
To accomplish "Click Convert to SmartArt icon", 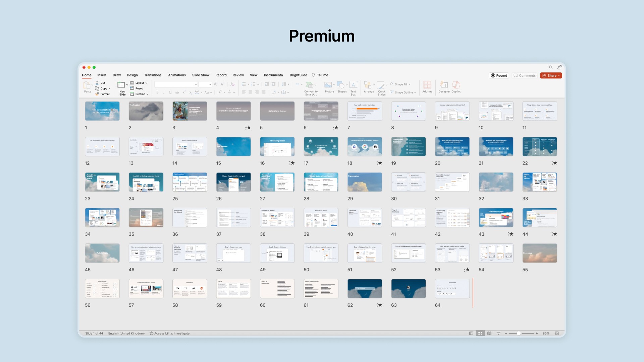I will click(310, 85).
